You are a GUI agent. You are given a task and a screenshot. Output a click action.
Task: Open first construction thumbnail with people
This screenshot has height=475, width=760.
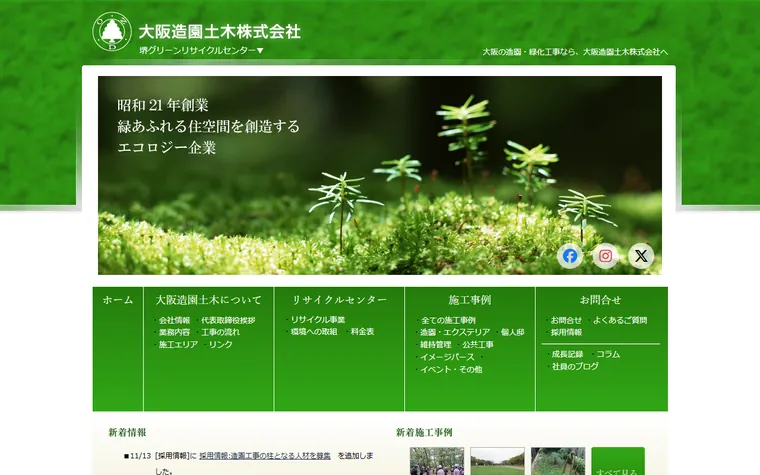coord(437,461)
